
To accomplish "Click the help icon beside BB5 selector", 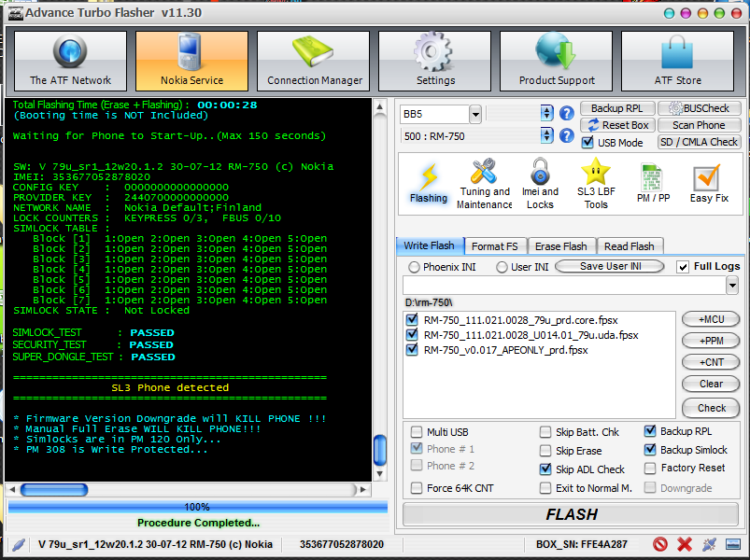I will click(567, 113).
